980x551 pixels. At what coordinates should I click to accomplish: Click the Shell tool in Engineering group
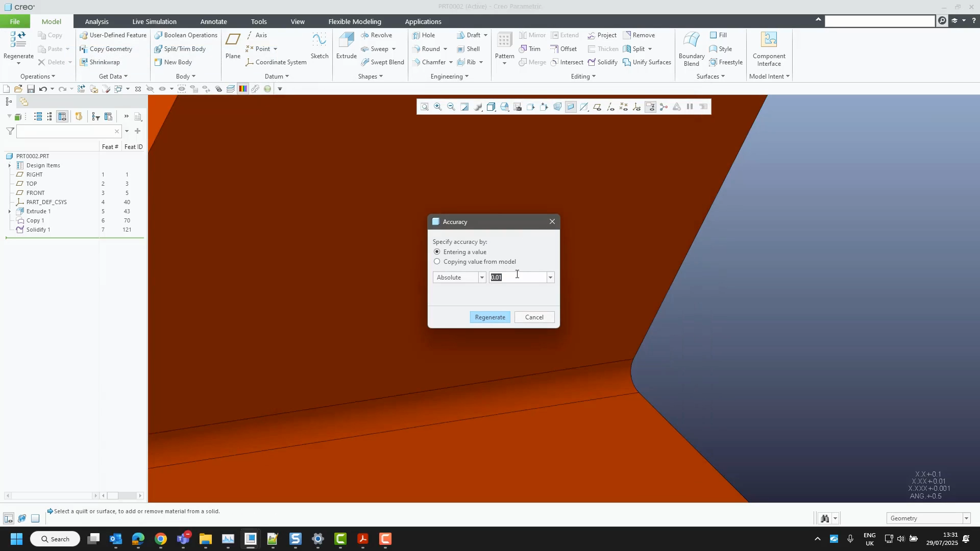(x=469, y=48)
